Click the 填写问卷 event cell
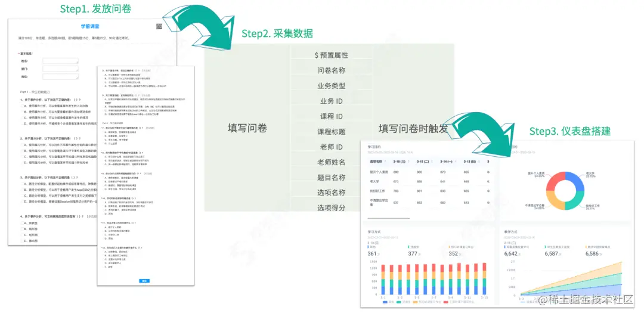 click(x=247, y=128)
